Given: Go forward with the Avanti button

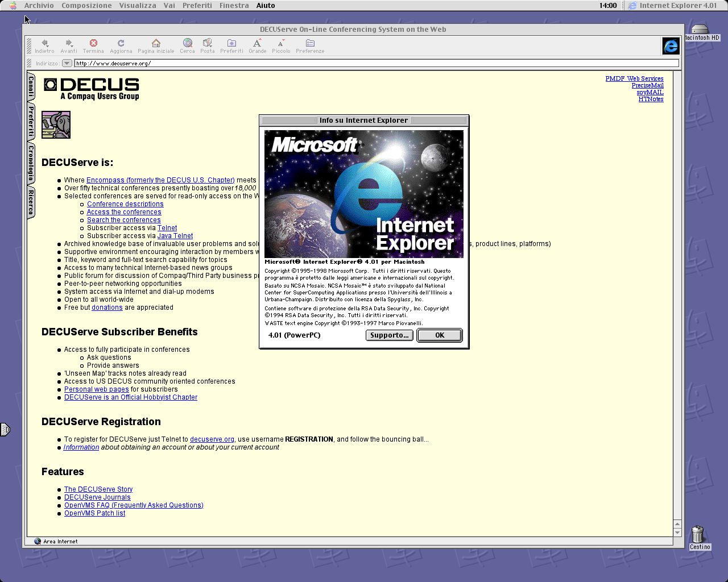Looking at the screenshot, I should [69, 46].
